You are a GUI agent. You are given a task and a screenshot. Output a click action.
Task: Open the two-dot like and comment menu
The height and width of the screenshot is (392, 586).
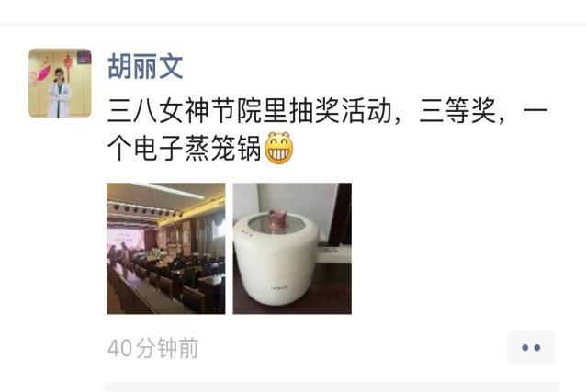pyautogui.click(x=531, y=348)
